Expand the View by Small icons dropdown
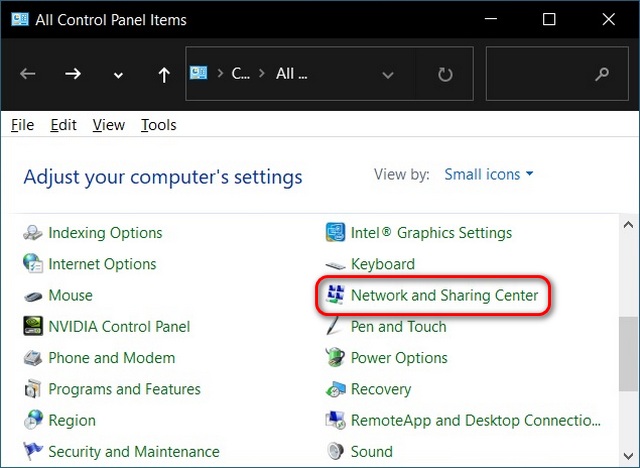 (x=489, y=174)
